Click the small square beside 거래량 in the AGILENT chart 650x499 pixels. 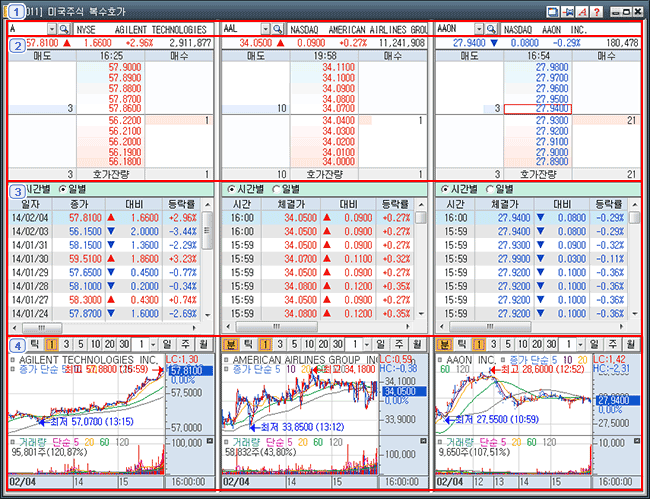coord(13,442)
